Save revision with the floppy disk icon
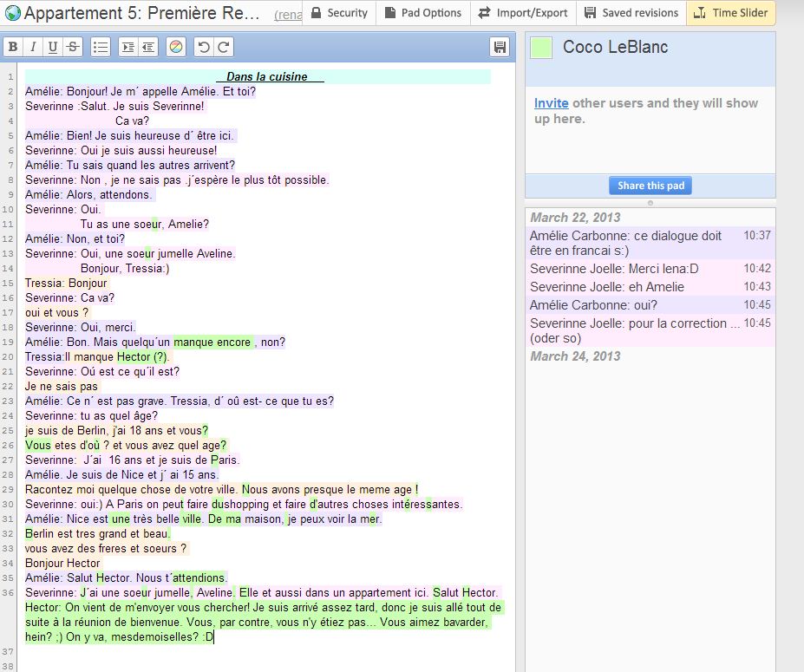804x672 pixels. (x=500, y=48)
